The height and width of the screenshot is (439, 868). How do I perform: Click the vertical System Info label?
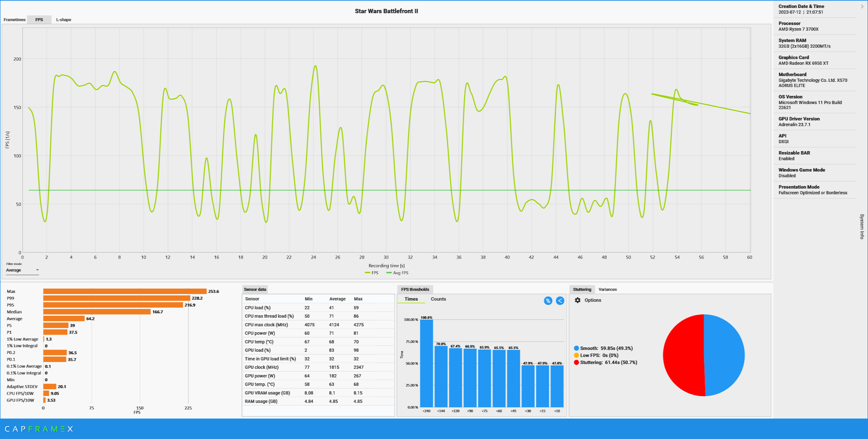[x=862, y=226]
